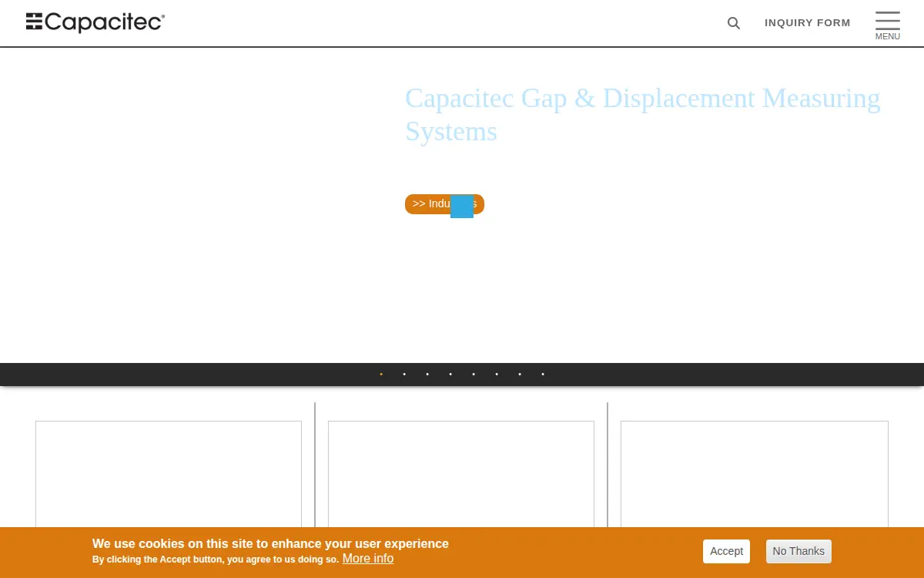The width and height of the screenshot is (924, 578).
Task: Show the fifth carousel slide dot
Action: [474, 375]
